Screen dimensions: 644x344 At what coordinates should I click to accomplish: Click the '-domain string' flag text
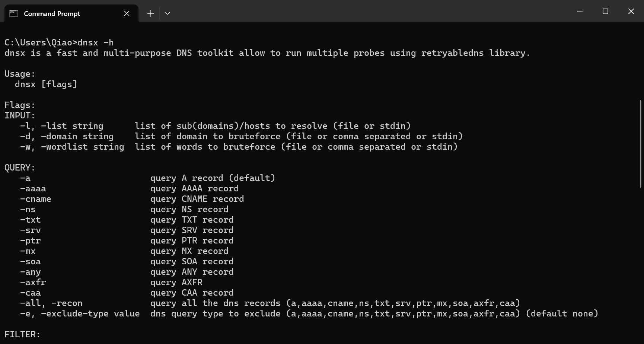[77, 137]
